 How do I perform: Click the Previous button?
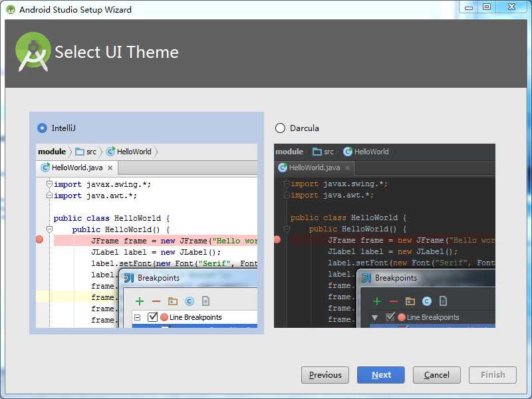point(325,375)
